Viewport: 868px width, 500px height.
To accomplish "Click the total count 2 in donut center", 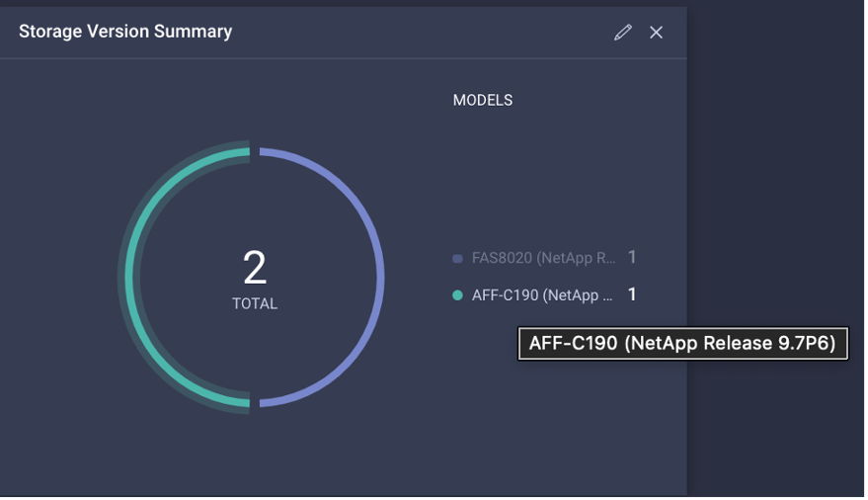I will 255,268.
